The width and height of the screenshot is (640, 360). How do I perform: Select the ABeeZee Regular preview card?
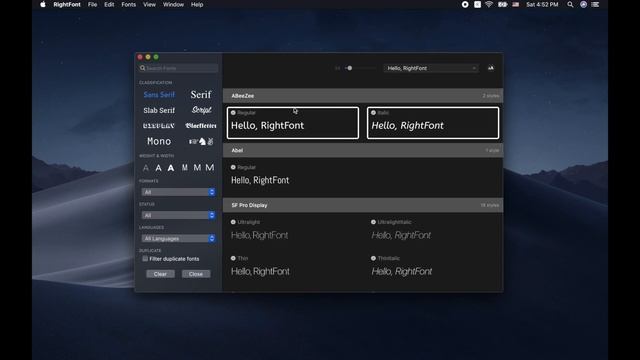pos(293,123)
